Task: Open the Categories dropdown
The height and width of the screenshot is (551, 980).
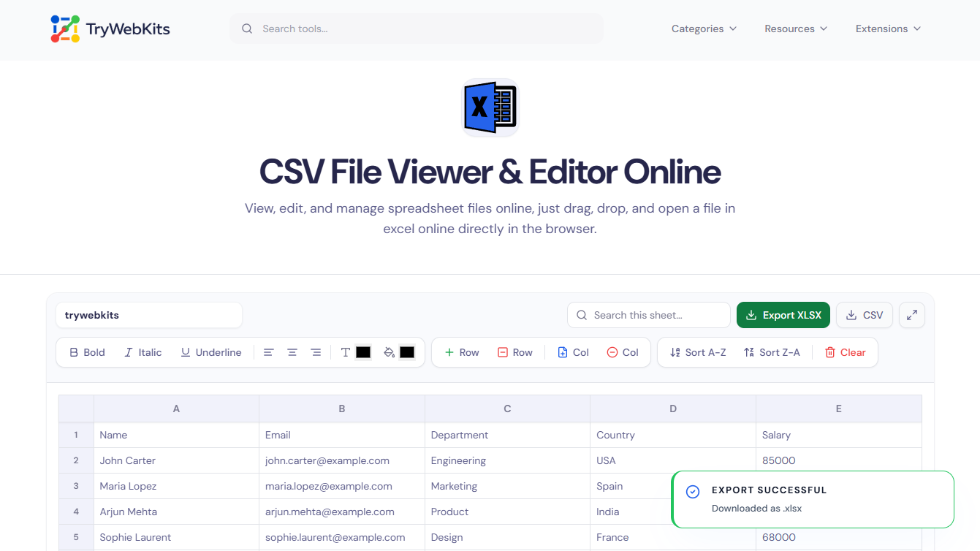Action: [x=702, y=28]
